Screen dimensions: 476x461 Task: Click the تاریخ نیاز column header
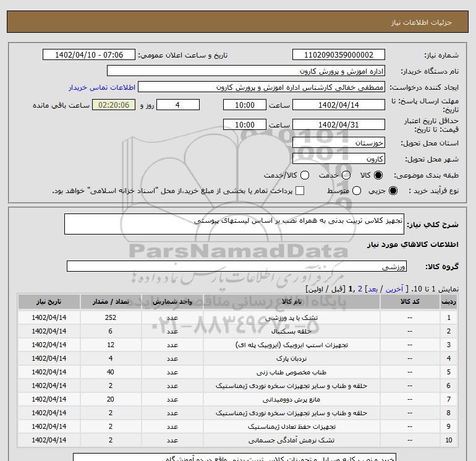coord(49,301)
